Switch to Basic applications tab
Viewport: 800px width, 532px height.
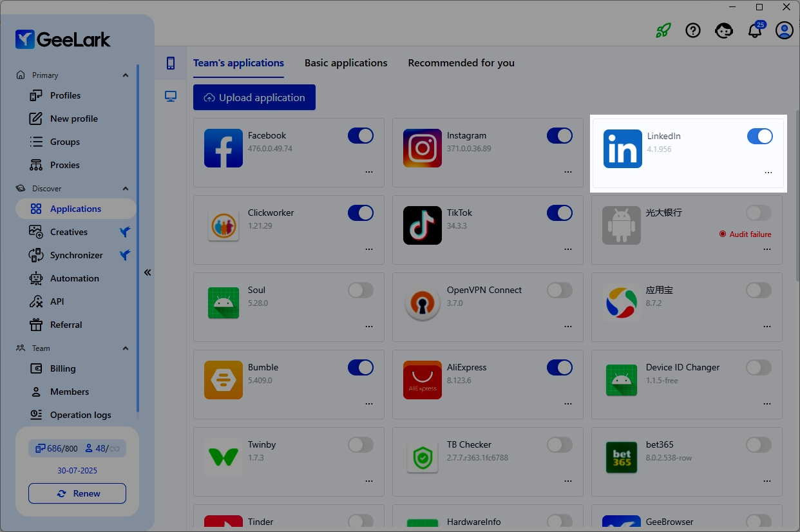click(x=346, y=63)
